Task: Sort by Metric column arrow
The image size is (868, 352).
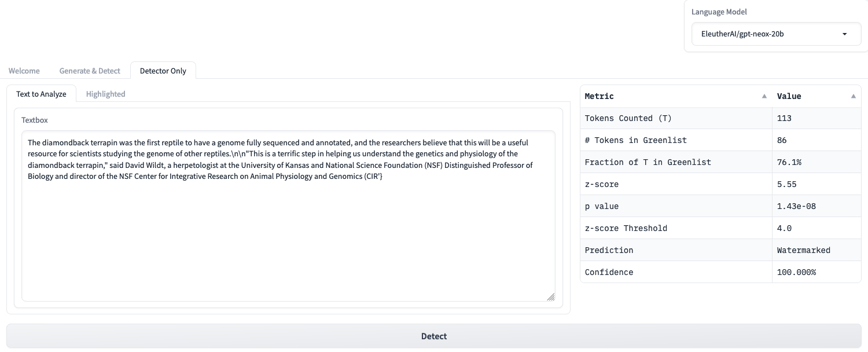Action: (764, 96)
